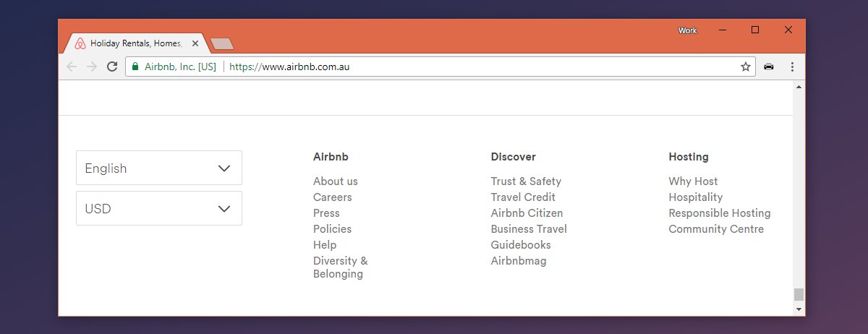Click the car extension icon
This screenshot has height=334, width=868.
[769, 67]
